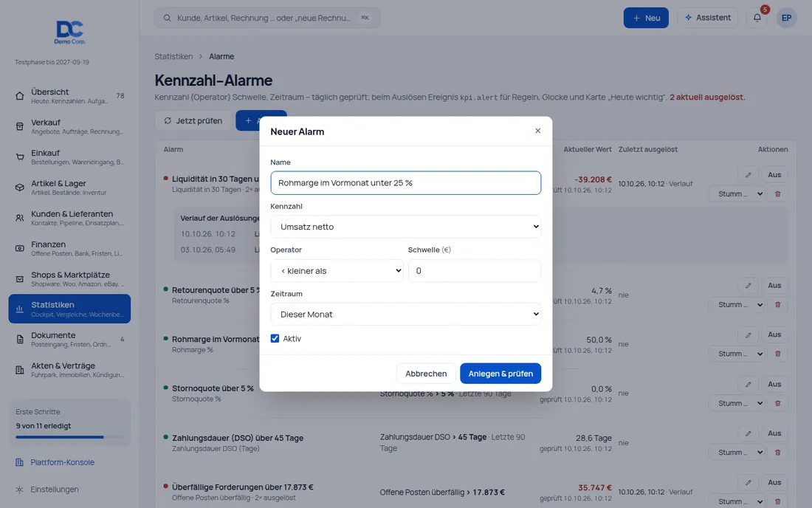Delete the Retourenquote alarm via trash icon
Viewport: 812px width, 508px height.
(x=777, y=304)
